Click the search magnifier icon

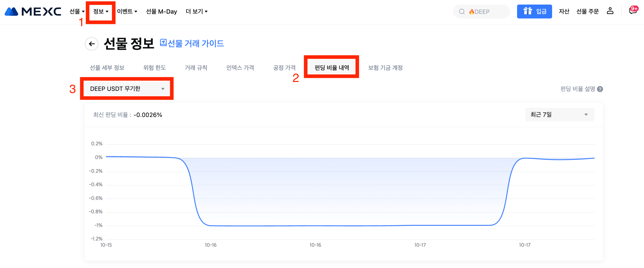pos(462,12)
